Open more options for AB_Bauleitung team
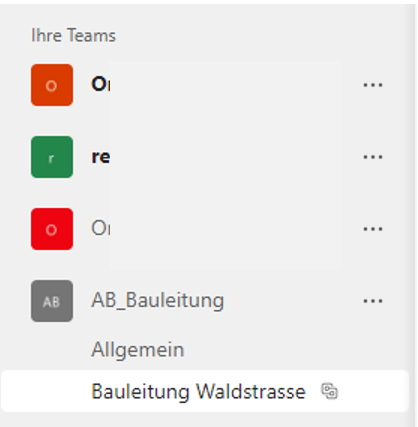Image resolution: width=418 pixels, height=427 pixels. (x=373, y=301)
